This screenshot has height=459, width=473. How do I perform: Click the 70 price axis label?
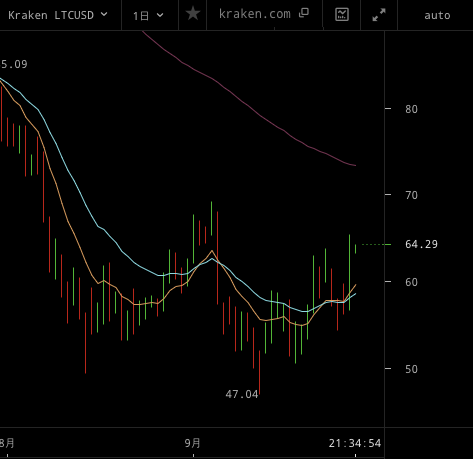click(x=411, y=195)
